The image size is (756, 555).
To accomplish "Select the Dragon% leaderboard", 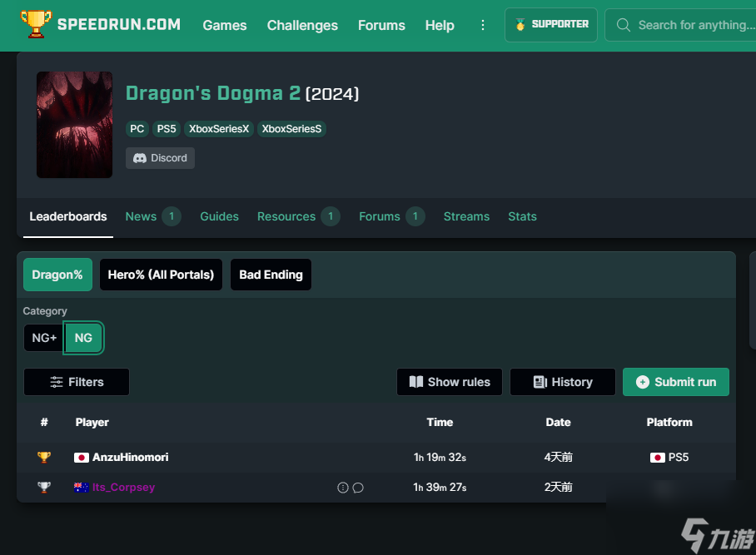I will [57, 275].
